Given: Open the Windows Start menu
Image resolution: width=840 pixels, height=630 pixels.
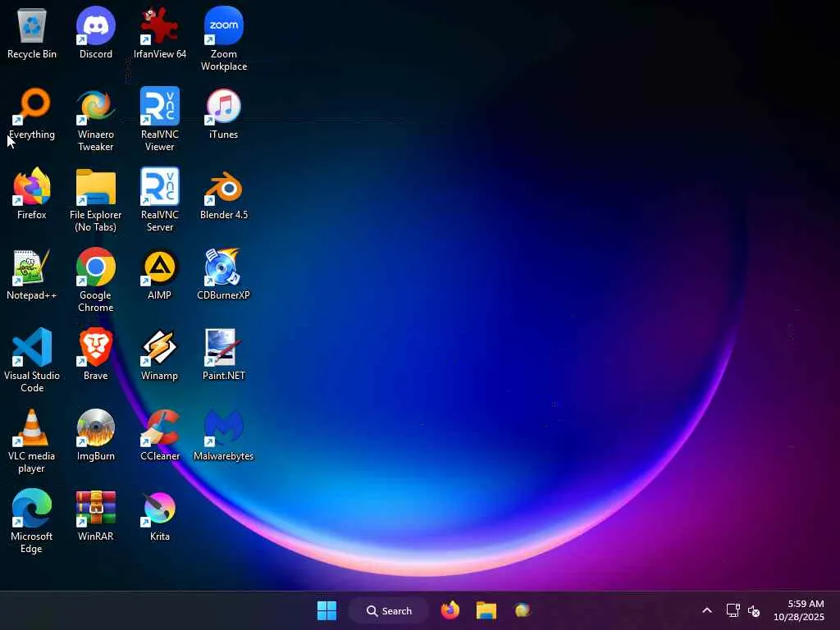Looking at the screenshot, I should click(326, 610).
